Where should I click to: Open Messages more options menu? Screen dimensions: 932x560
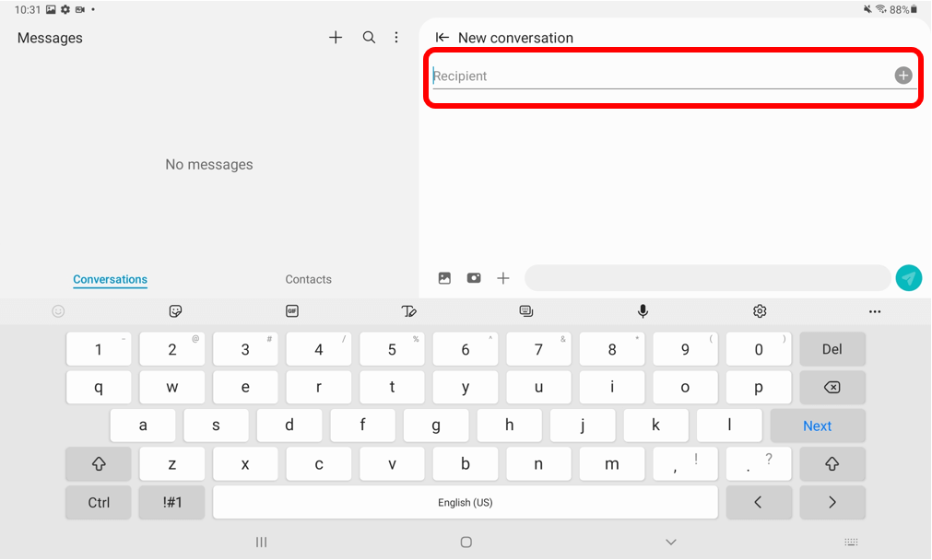[x=396, y=38]
